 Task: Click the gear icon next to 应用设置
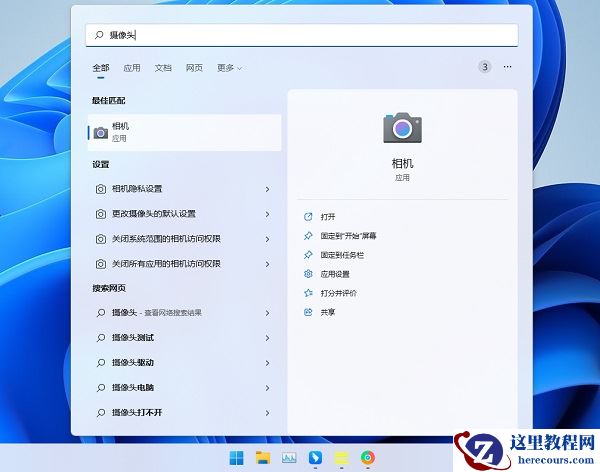point(308,274)
